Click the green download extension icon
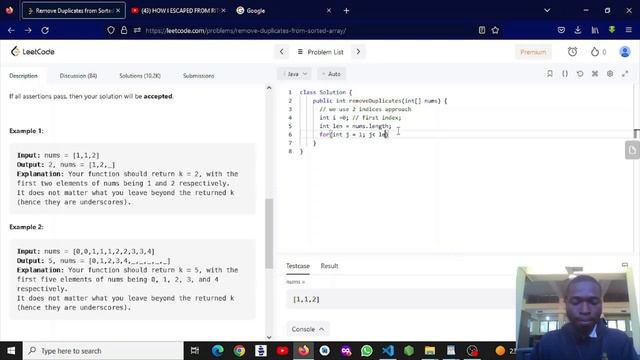 click(611, 30)
